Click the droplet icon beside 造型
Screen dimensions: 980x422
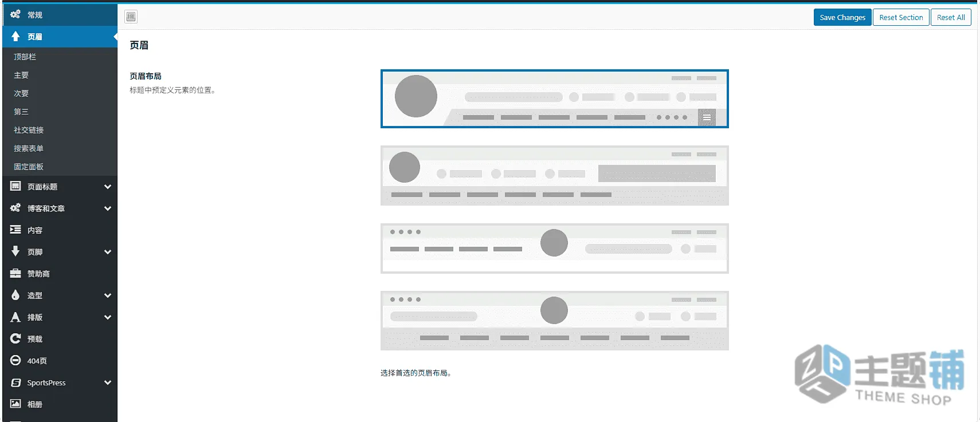[15, 295]
